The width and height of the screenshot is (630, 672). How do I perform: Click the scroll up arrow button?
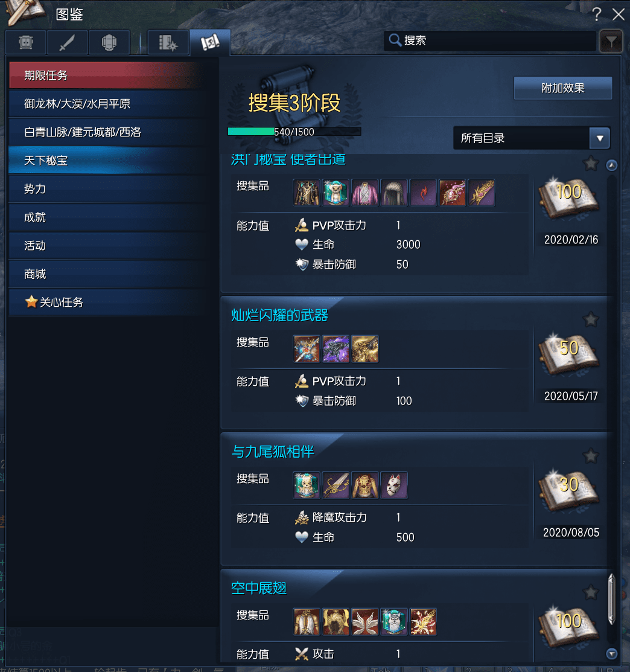[611, 165]
